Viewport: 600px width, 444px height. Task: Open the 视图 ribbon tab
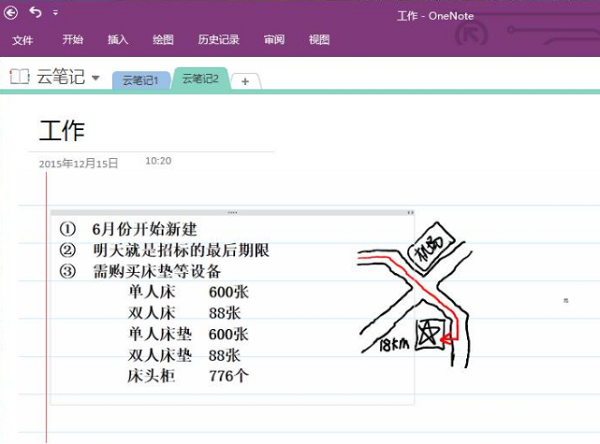[x=319, y=40]
